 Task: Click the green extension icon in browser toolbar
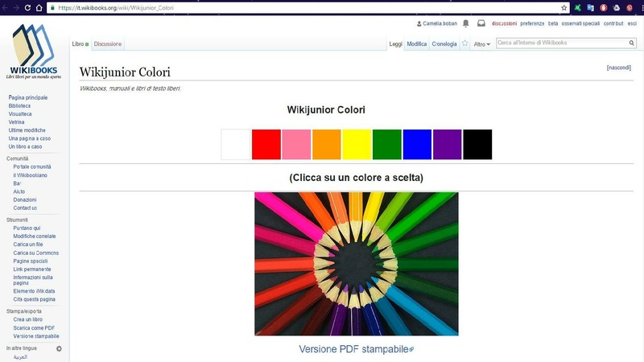577,7
